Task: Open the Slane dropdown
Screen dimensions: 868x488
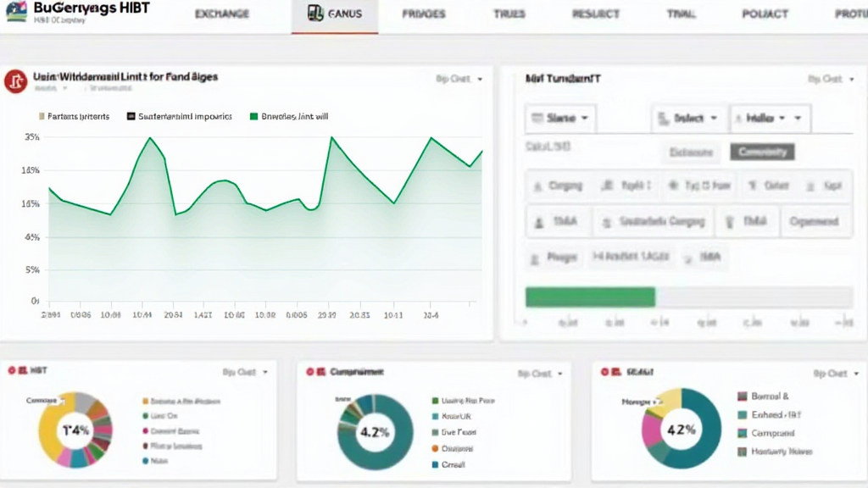Action: click(x=560, y=119)
